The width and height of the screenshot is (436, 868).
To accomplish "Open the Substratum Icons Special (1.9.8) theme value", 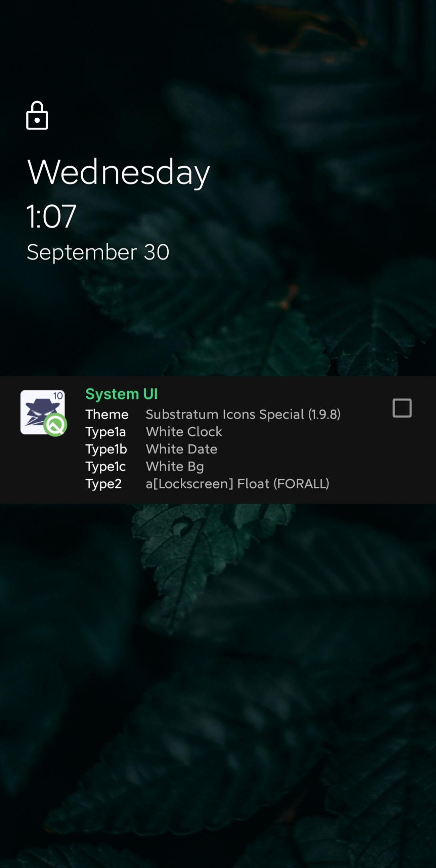I will tap(243, 414).
